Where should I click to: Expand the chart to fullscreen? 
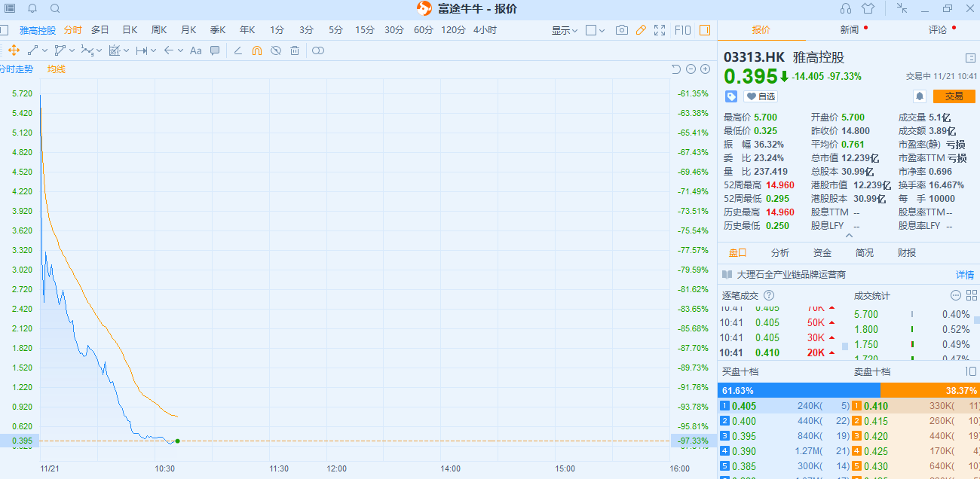(660, 30)
